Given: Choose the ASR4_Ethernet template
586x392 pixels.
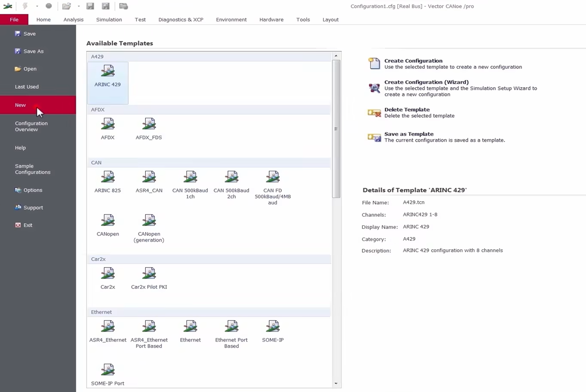Looking at the screenshot, I should (x=108, y=331).
